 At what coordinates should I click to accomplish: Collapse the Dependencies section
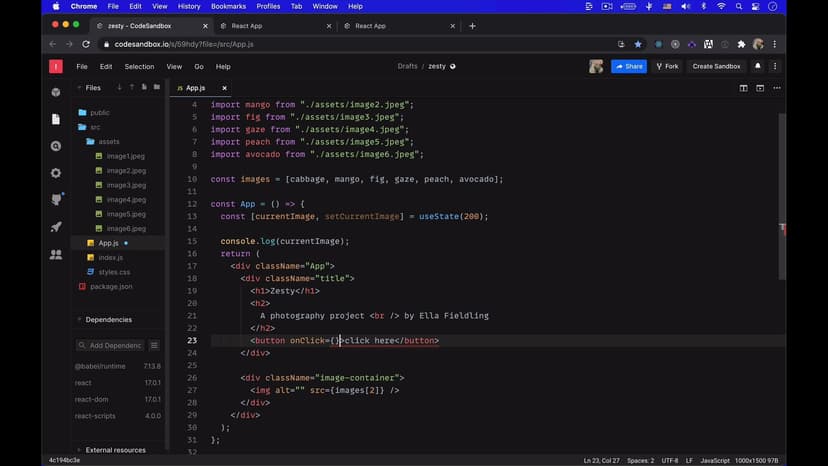pyautogui.click(x=80, y=320)
